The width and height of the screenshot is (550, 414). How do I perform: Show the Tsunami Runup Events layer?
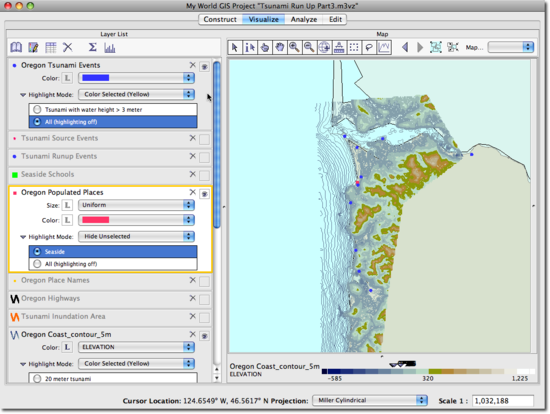pyautogui.click(x=204, y=158)
